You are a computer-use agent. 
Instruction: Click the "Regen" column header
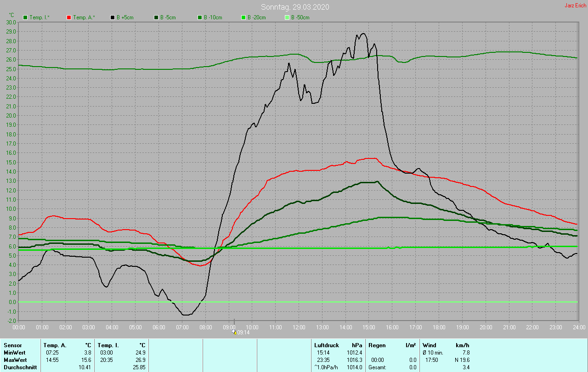pyautogui.click(x=377, y=345)
